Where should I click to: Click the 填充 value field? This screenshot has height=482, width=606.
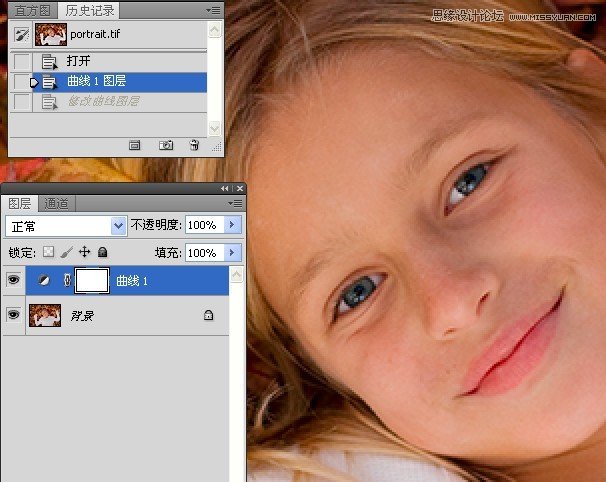tap(204, 253)
